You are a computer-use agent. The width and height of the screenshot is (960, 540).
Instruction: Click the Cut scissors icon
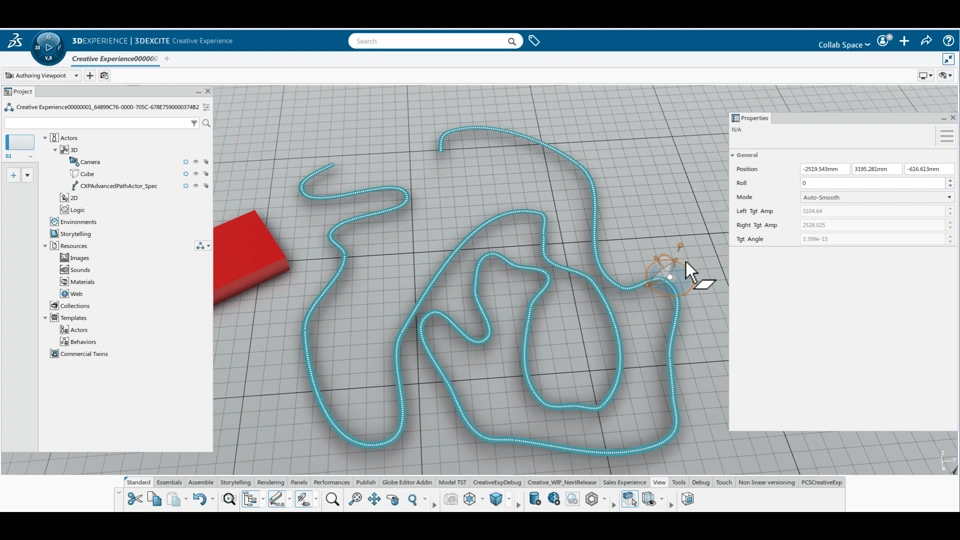[x=135, y=499]
